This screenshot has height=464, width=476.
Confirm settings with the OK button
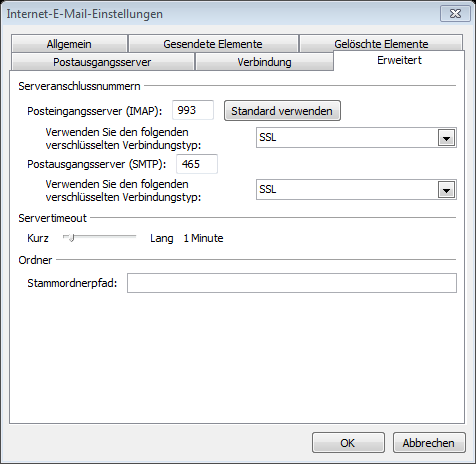click(x=348, y=443)
